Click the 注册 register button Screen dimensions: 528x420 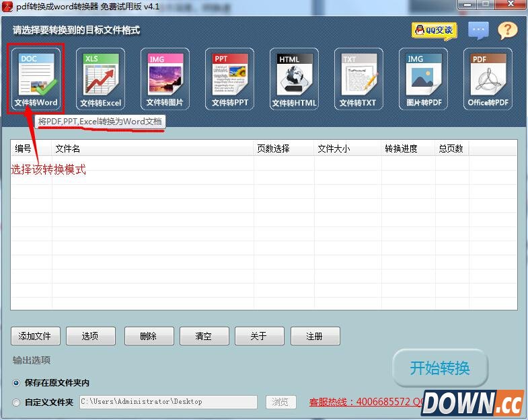click(x=315, y=336)
